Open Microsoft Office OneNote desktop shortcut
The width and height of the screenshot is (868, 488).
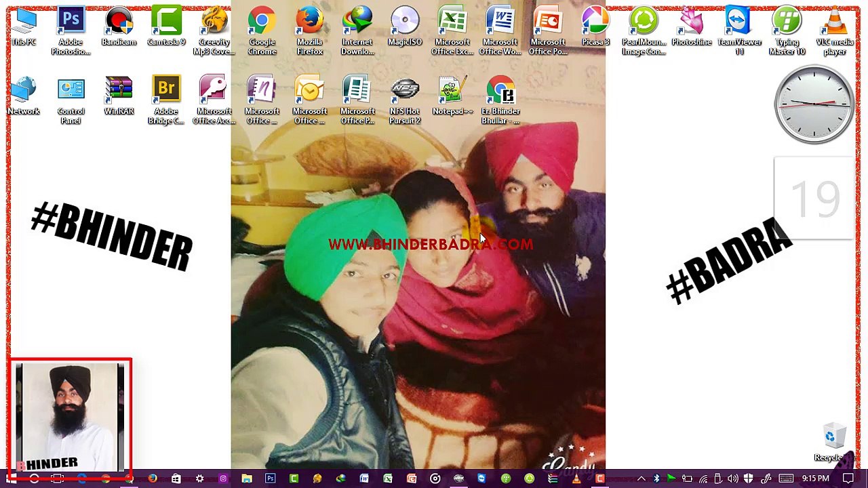point(262,100)
